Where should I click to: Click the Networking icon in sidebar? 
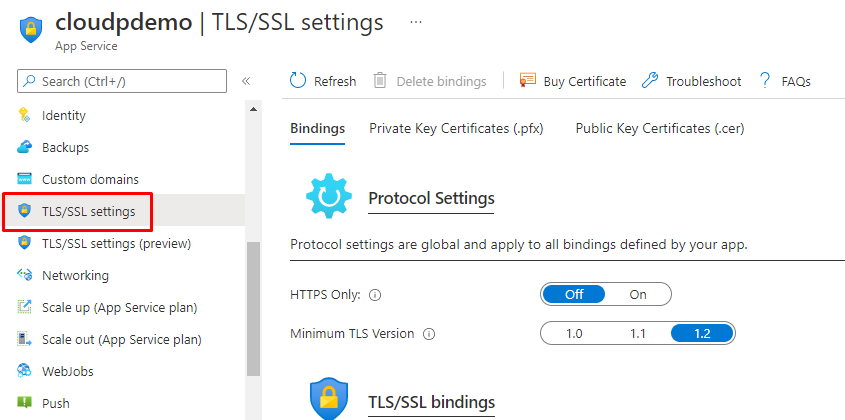point(25,275)
